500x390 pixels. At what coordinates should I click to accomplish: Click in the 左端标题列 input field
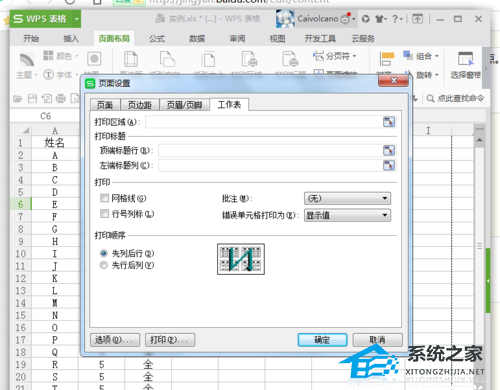tap(270, 165)
